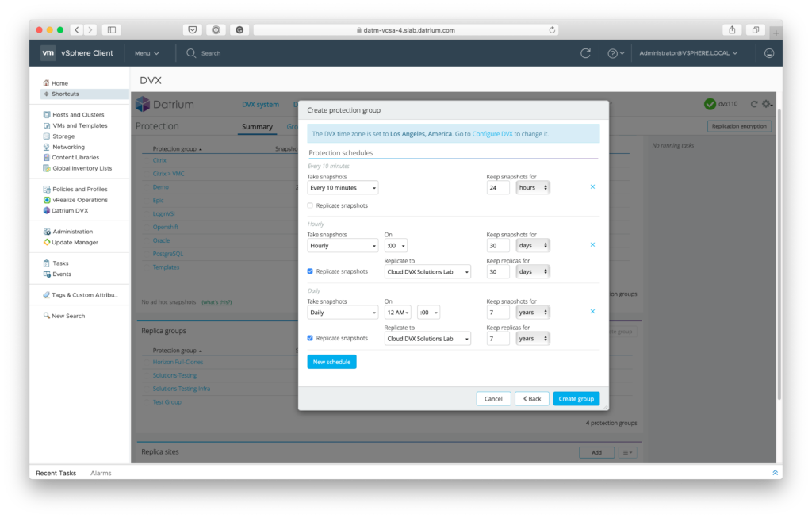Click the Datrium settings gear icon
The height and width of the screenshot is (518, 812).
(x=767, y=104)
